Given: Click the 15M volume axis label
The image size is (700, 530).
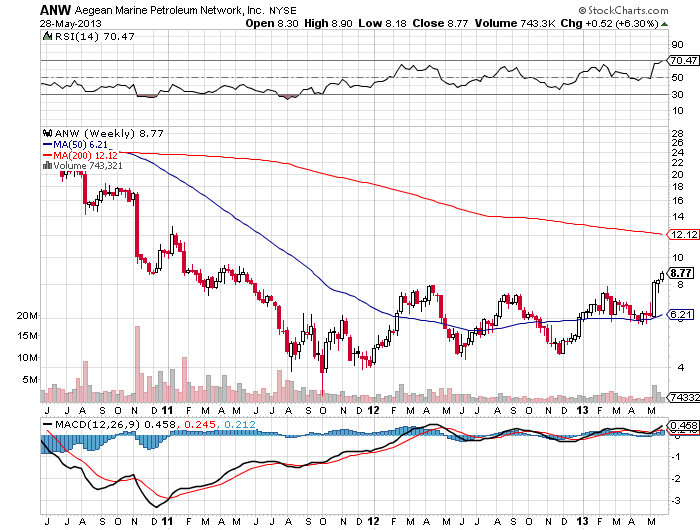Looking at the screenshot, I should click(x=27, y=335).
